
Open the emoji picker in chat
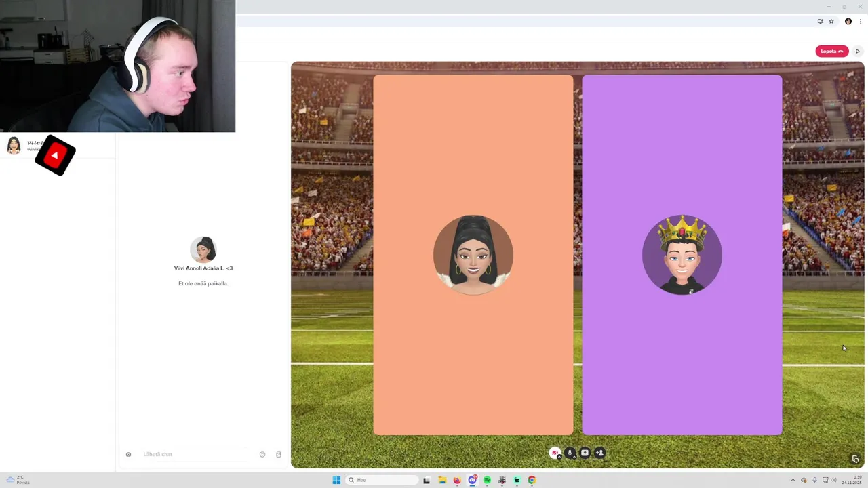click(262, 454)
